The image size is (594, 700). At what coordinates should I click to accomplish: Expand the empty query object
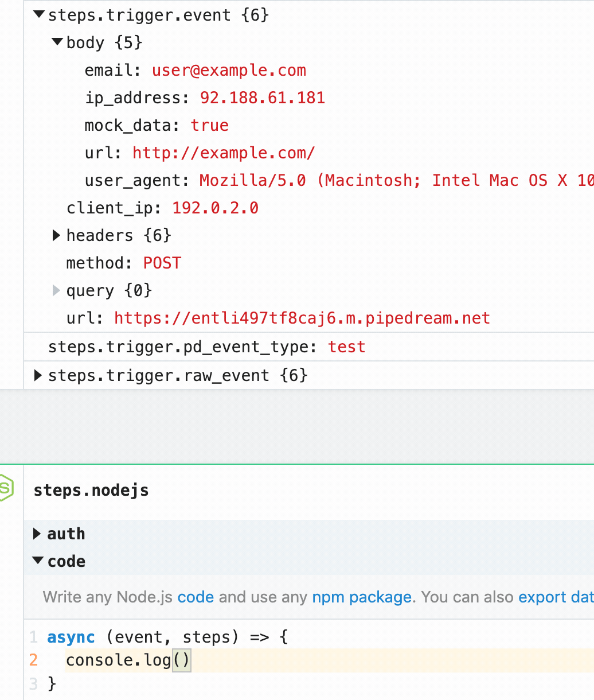point(56,290)
